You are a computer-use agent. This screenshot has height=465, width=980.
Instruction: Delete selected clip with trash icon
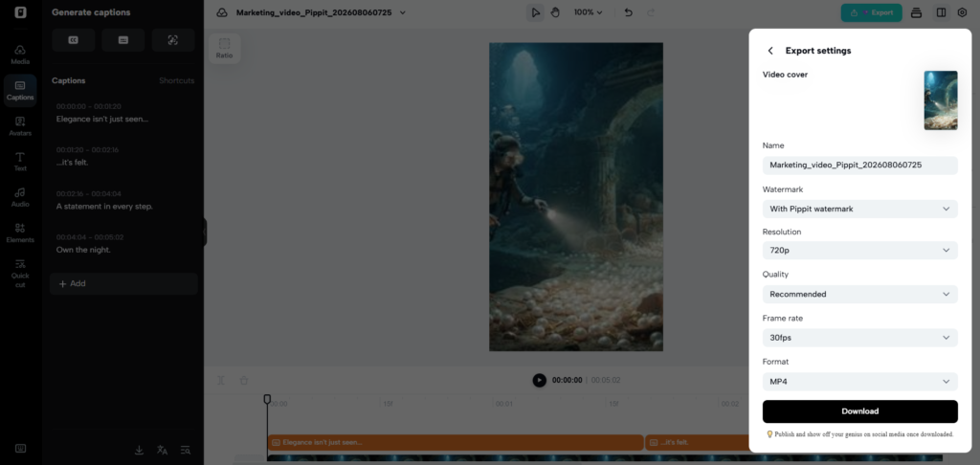point(244,380)
